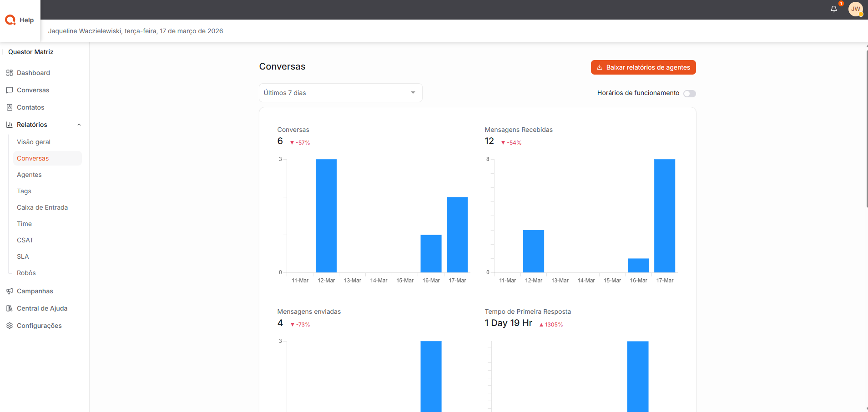The height and width of the screenshot is (412, 868).
Task: Open the Robôs report link
Action: [x=26, y=273]
